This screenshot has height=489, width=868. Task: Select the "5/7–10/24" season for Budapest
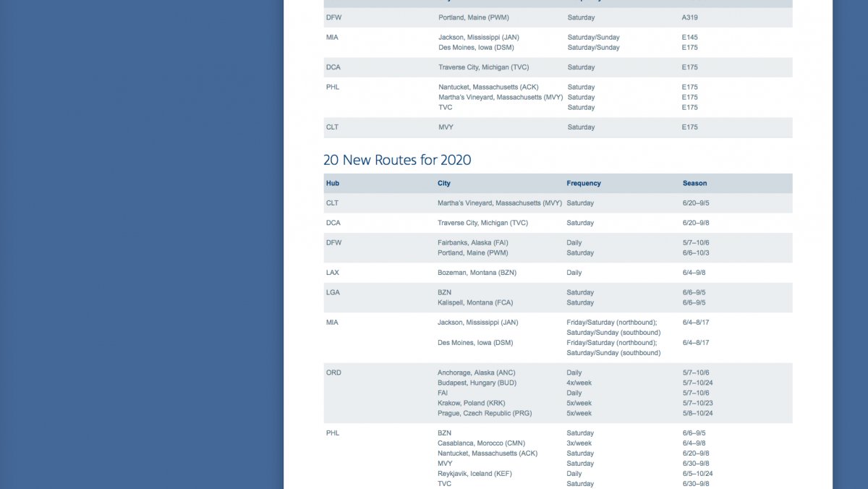pyautogui.click(x=698, y=383)
